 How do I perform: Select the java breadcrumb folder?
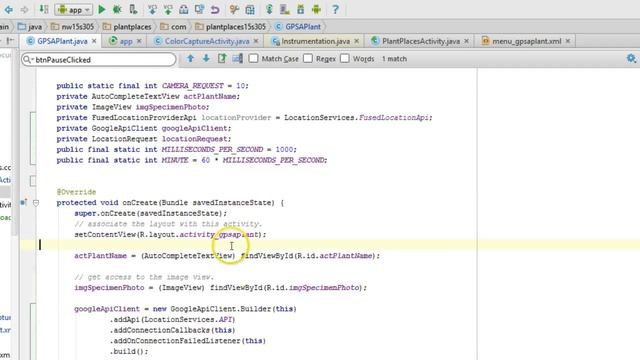tap(30, 27)
